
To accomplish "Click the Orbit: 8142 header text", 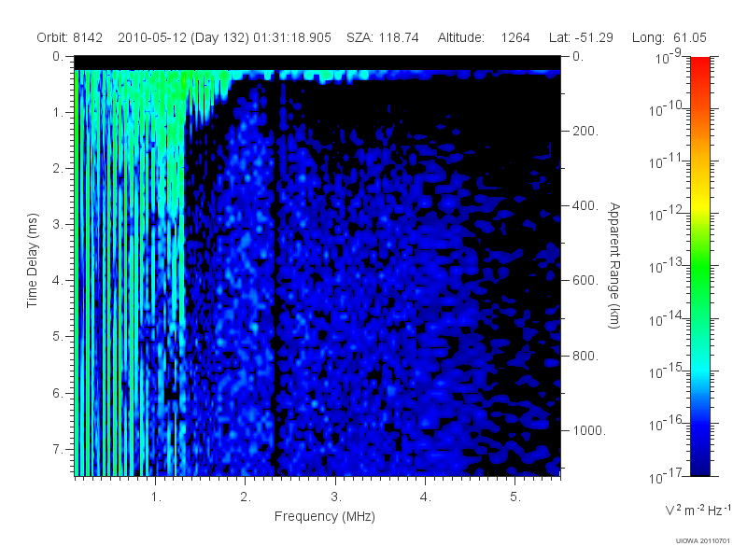I will click(x=69, y=37).
